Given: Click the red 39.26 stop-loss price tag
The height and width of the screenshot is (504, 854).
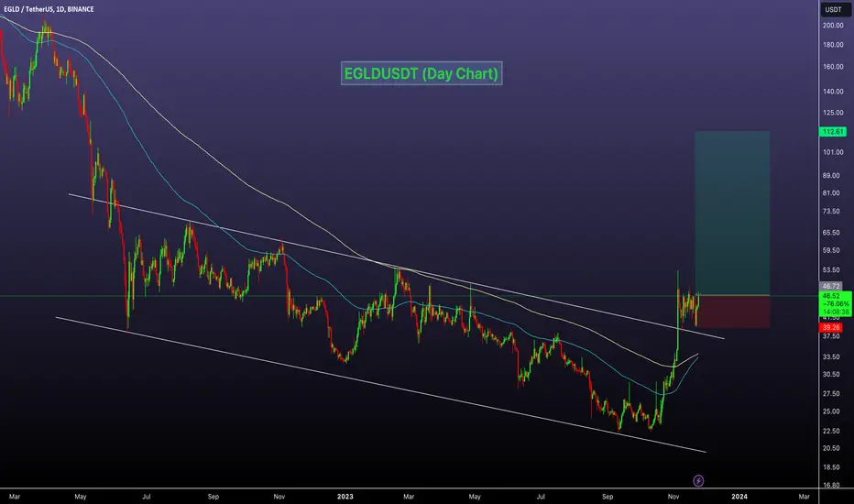Looking at the screenshot, I should [x=831, y=327].
